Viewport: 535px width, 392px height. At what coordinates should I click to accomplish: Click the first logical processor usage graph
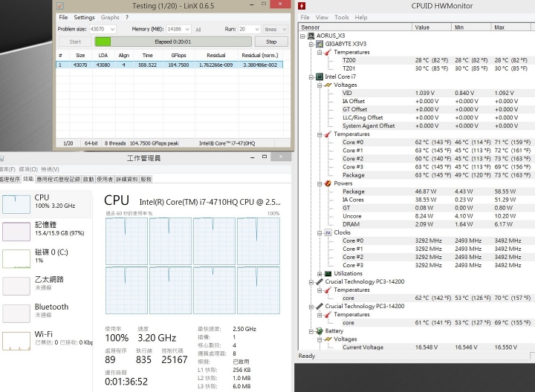(126, 241)
